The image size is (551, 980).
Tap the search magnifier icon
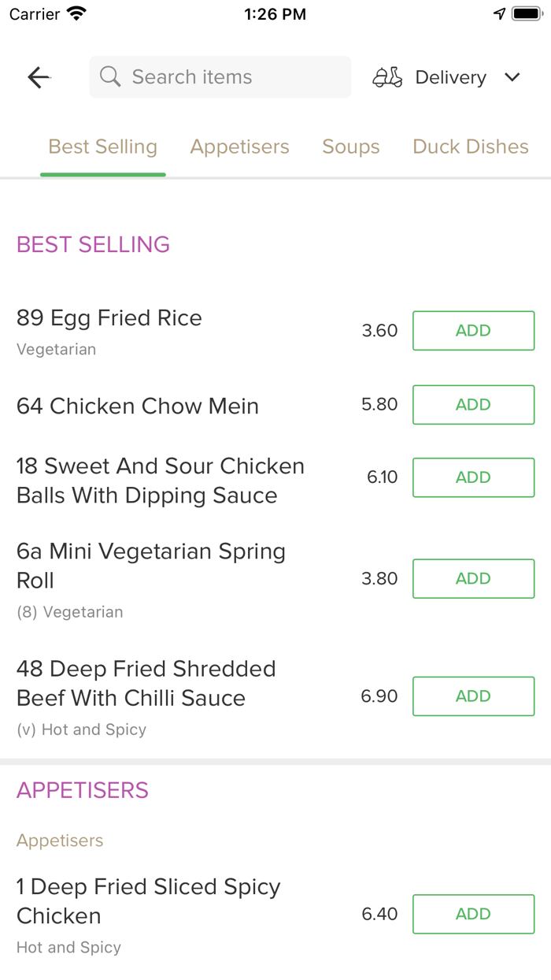[110, 77]
